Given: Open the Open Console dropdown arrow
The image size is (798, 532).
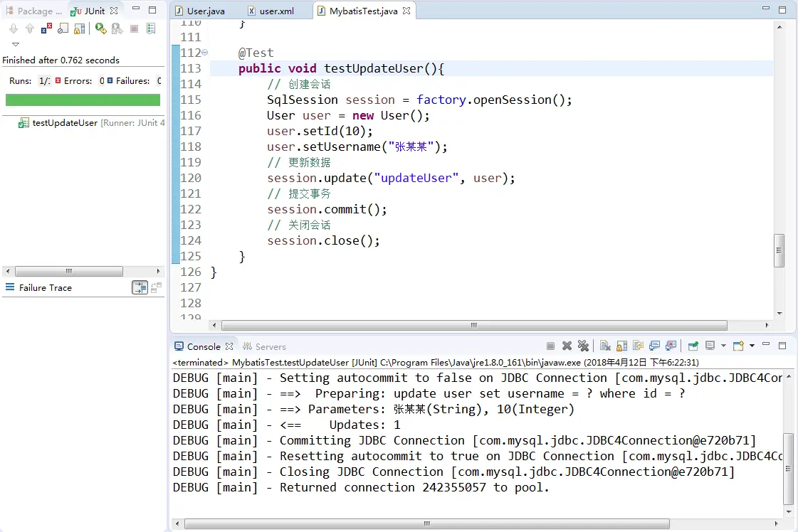Looking at the screenshot, I should [x=752, y=346].
